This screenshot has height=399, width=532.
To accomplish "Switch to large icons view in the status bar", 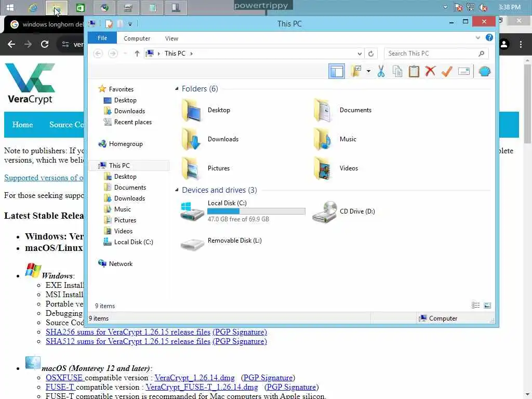I will point(487,305).
